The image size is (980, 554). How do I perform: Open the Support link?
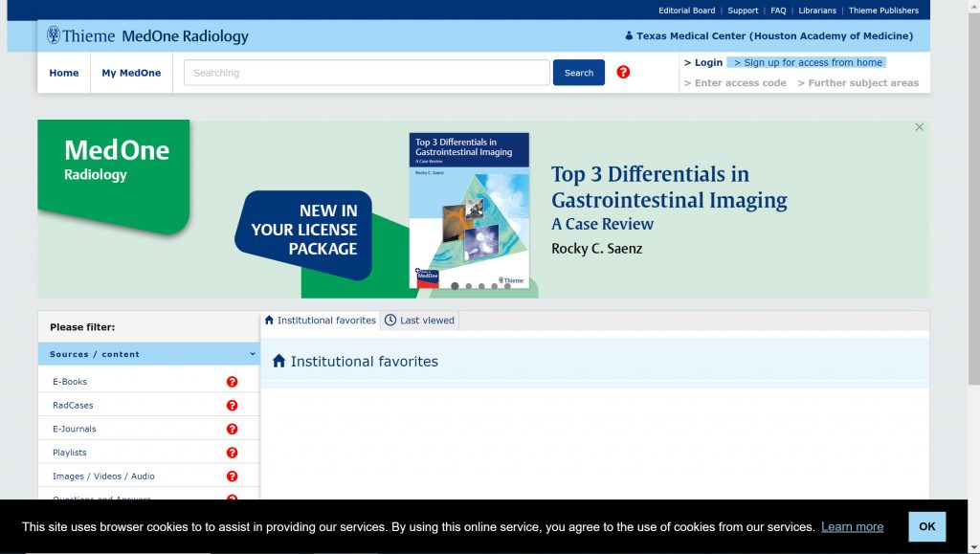(743, 11)
